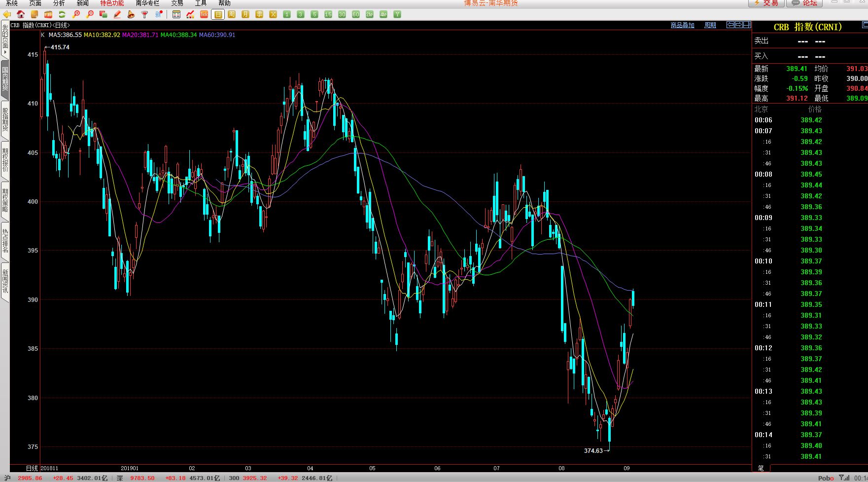Zoom in with the plus magnifier icon
This screenshot has width=868, height=482.
pos(76,15)
